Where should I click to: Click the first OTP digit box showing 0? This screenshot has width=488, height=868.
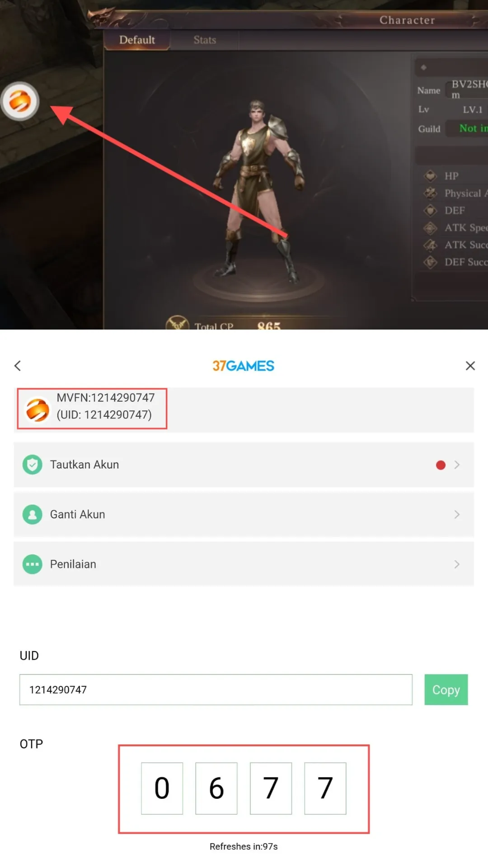point(162,788)
